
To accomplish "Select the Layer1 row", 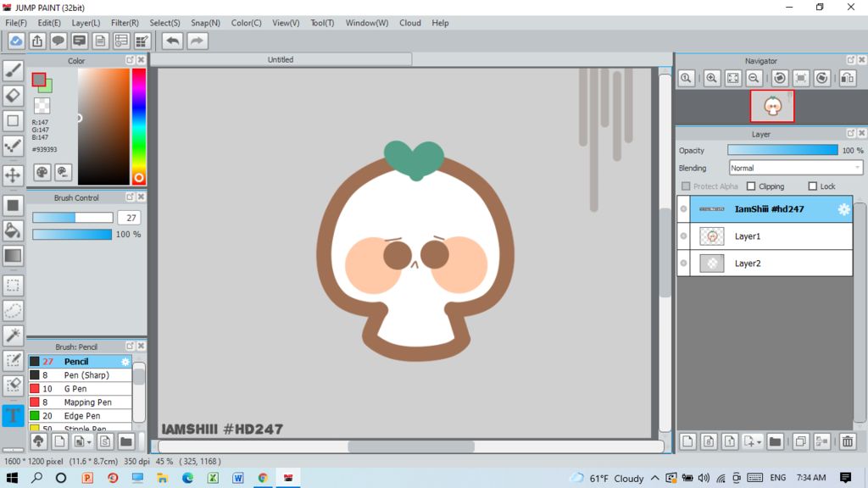I will click(x=765, y=236).
